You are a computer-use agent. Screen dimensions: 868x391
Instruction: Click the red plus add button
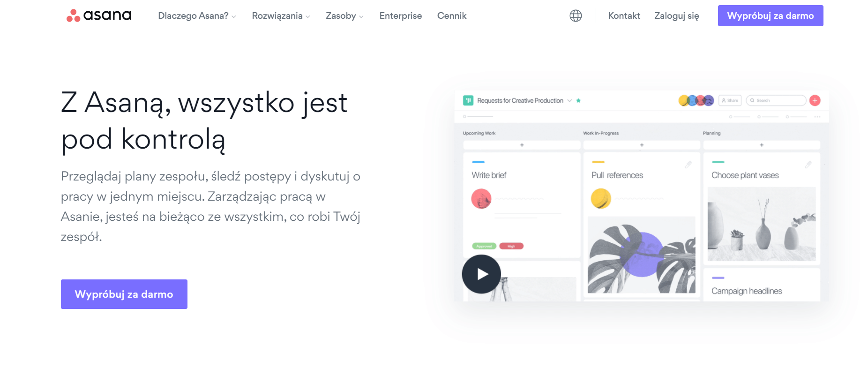(x=815, y=100)
